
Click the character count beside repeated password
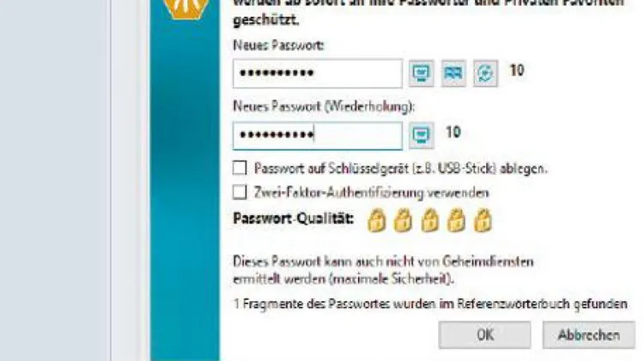click(453, 132)
